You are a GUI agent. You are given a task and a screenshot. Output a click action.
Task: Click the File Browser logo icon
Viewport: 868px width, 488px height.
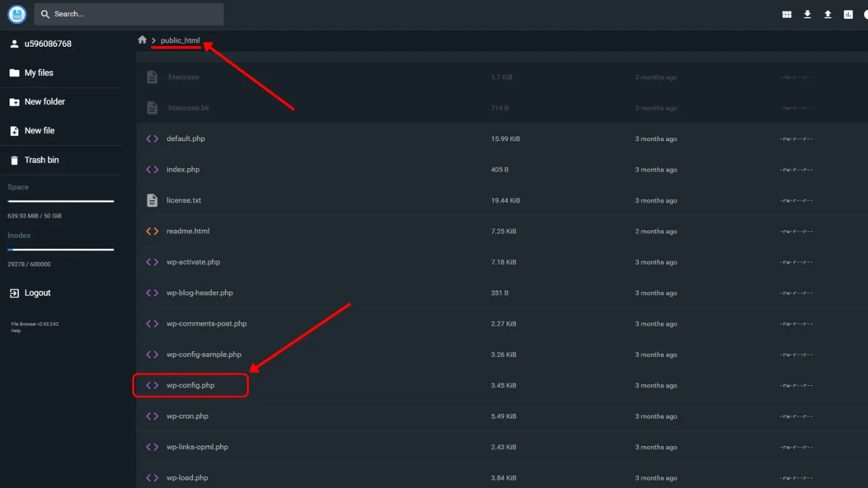[17, 14]
